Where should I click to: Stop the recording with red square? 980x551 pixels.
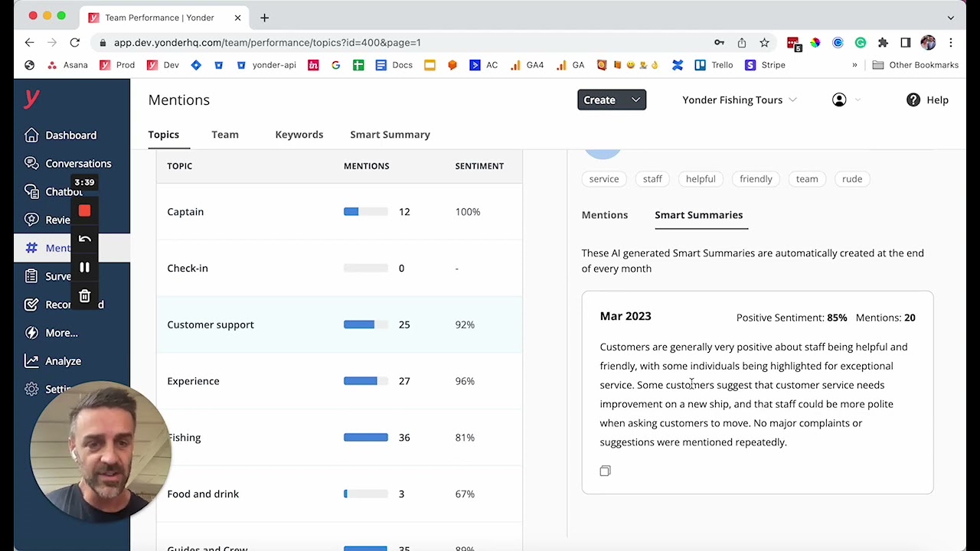(84, 211)
